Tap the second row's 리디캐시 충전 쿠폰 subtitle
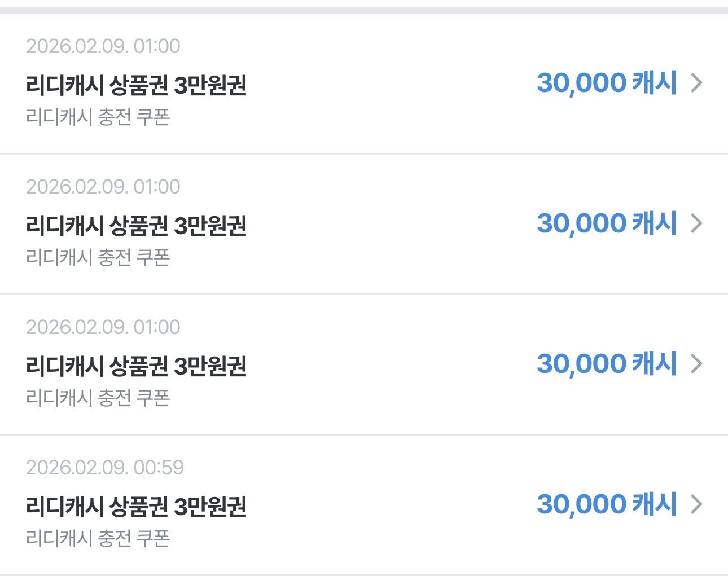The width and height of the screenshot is (728, 576). point(98,258)
